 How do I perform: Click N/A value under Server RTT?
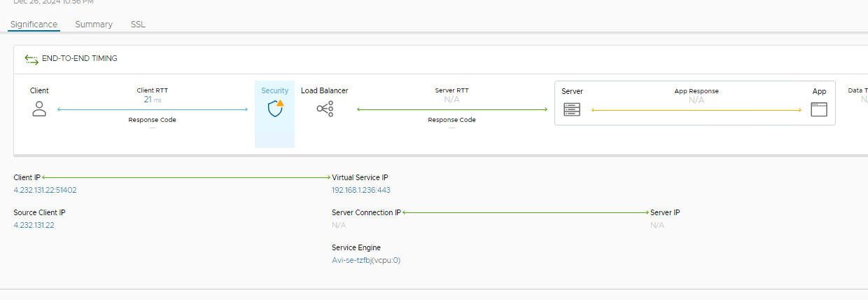(452, 100)
